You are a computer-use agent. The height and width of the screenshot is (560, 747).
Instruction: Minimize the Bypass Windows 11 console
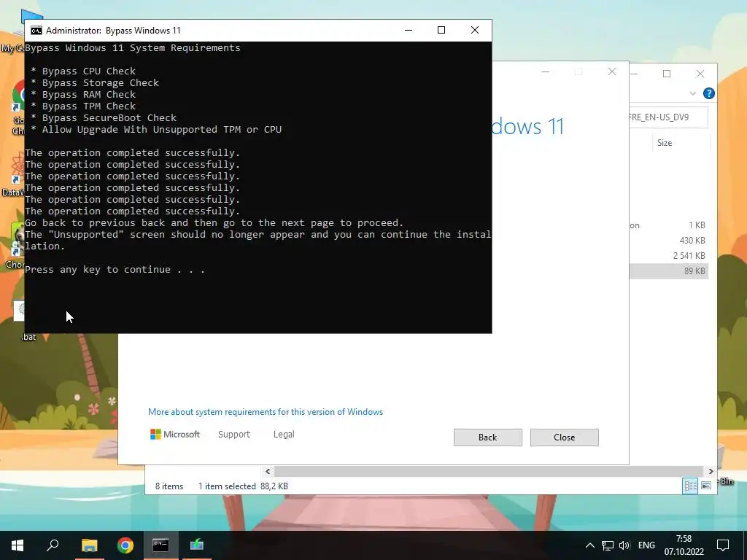click(409, 30)
